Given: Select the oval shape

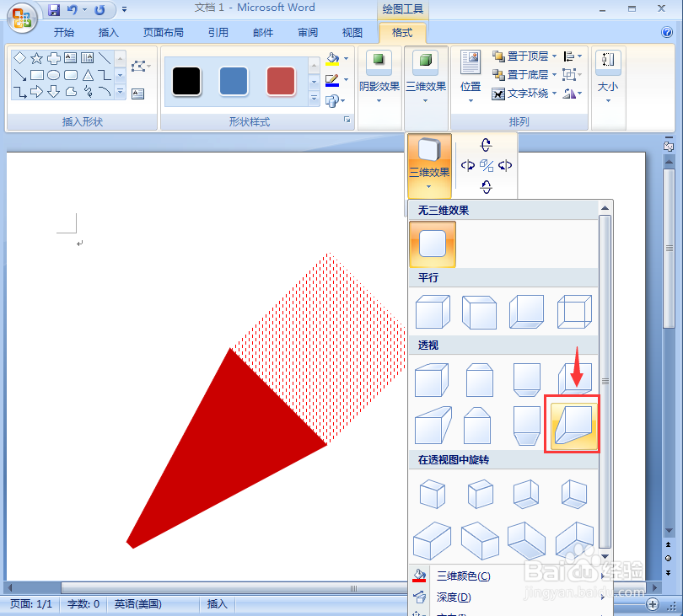Looking at the screenshot, I should (54, 75).
